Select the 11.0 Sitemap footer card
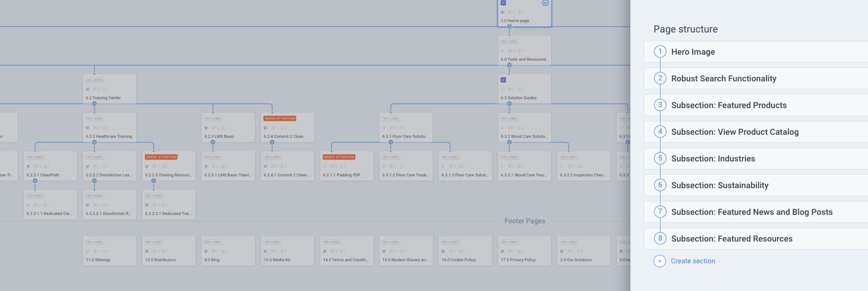The width and height of the screenshot is (868, 291). point(109,251)
